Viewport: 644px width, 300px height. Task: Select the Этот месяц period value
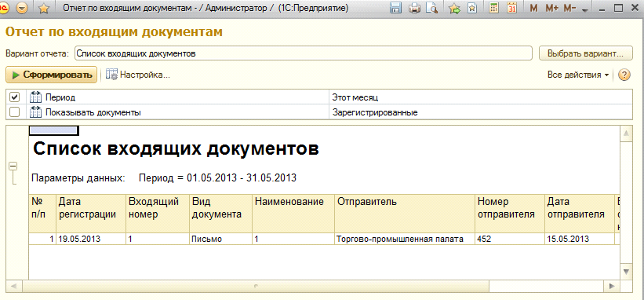point(481,97)
